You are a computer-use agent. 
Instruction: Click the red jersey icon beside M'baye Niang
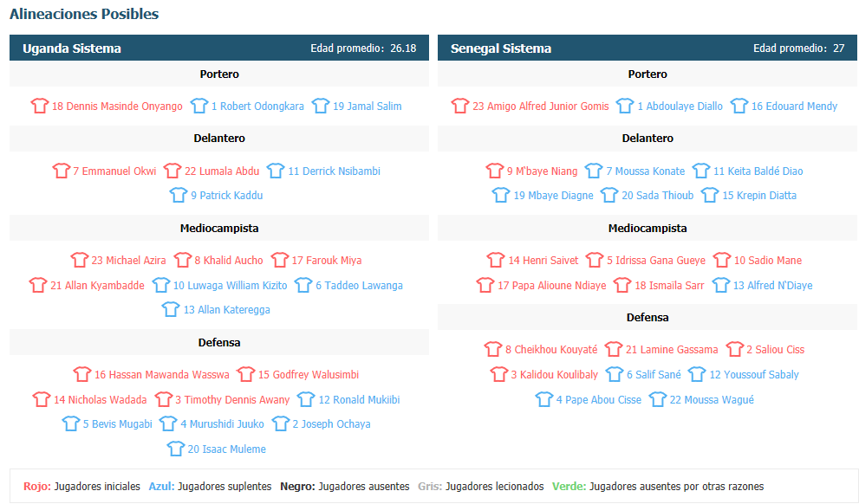click(495, 171)
